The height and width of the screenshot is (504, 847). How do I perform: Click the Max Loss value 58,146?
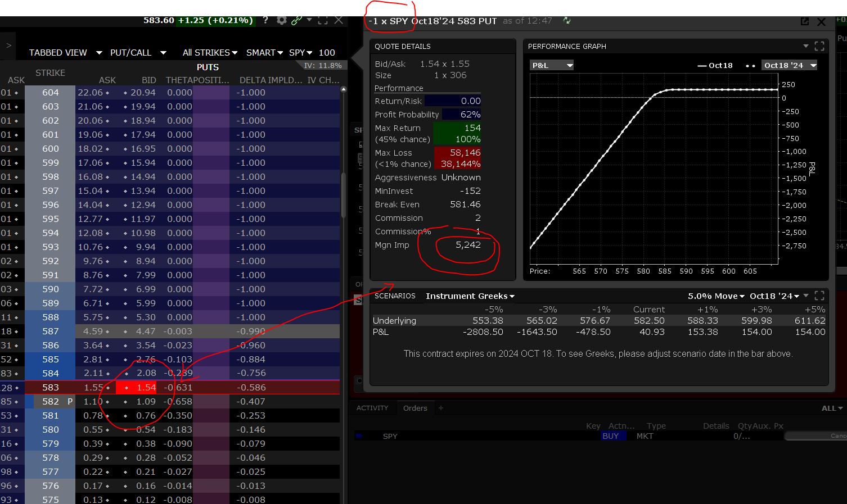(465, 153)
